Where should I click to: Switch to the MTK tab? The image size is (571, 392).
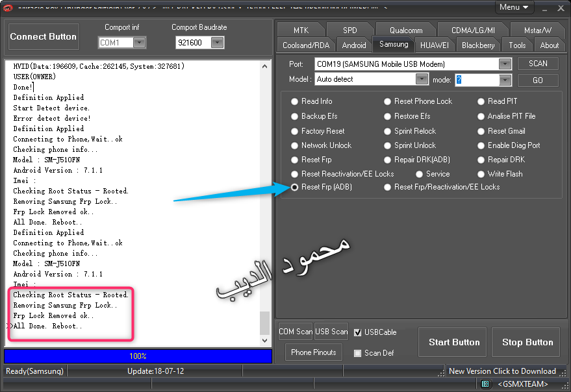tap(301, 31)
